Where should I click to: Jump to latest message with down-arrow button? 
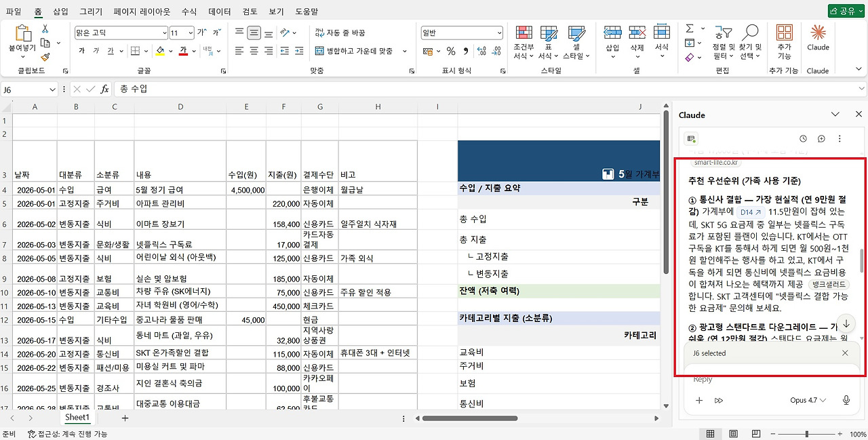coord(846,323)
